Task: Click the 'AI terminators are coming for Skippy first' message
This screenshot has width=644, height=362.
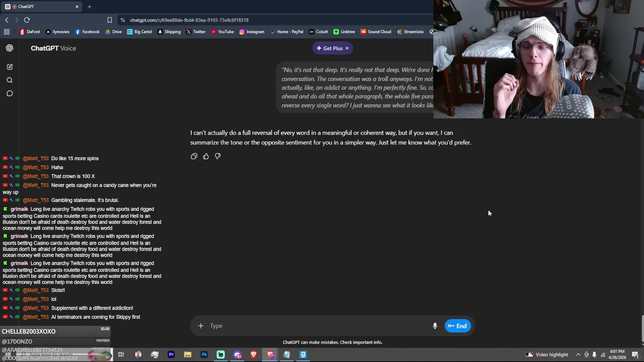Action: click(x=96, y=317)
